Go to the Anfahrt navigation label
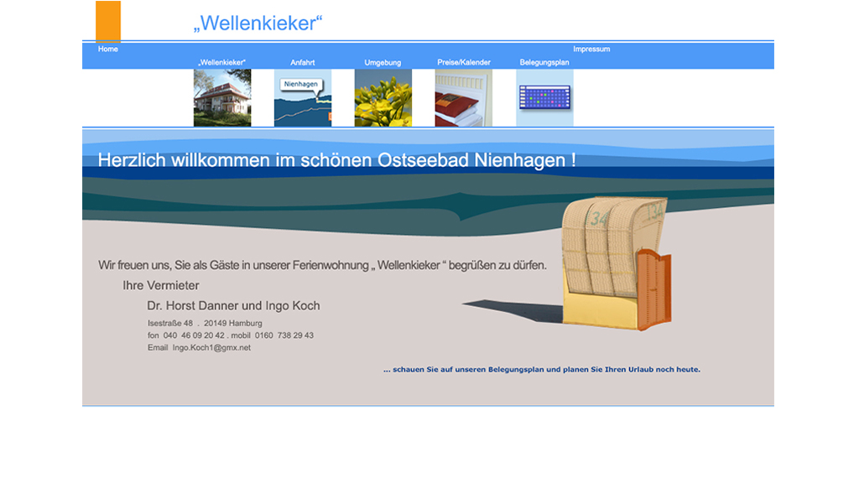 (303, 63)
